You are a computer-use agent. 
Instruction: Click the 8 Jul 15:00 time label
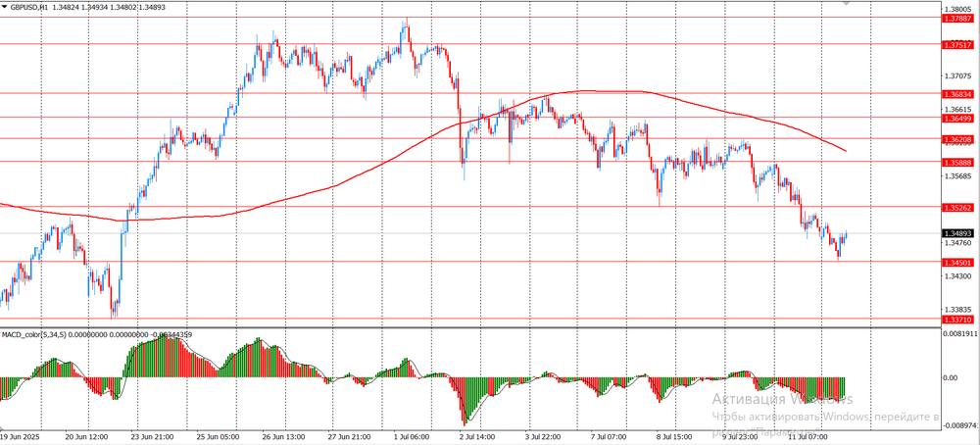pyautogui.click(x=672, y=435)
